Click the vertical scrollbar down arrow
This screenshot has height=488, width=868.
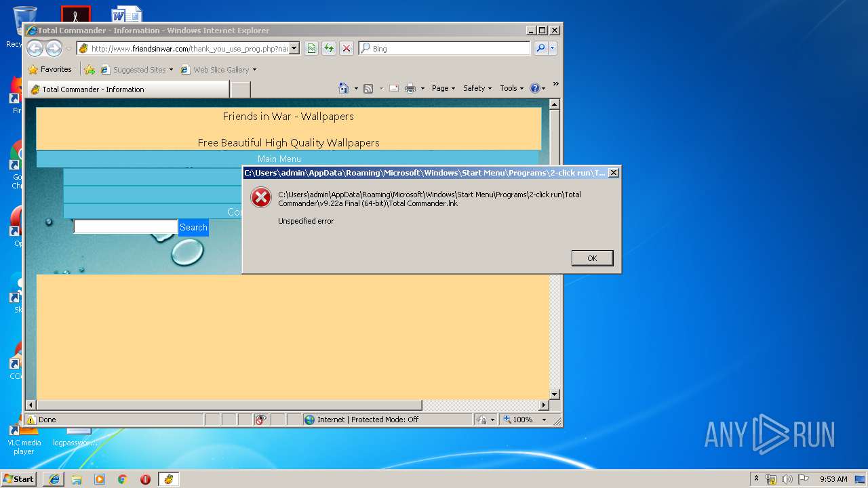(x=555, y=394)
